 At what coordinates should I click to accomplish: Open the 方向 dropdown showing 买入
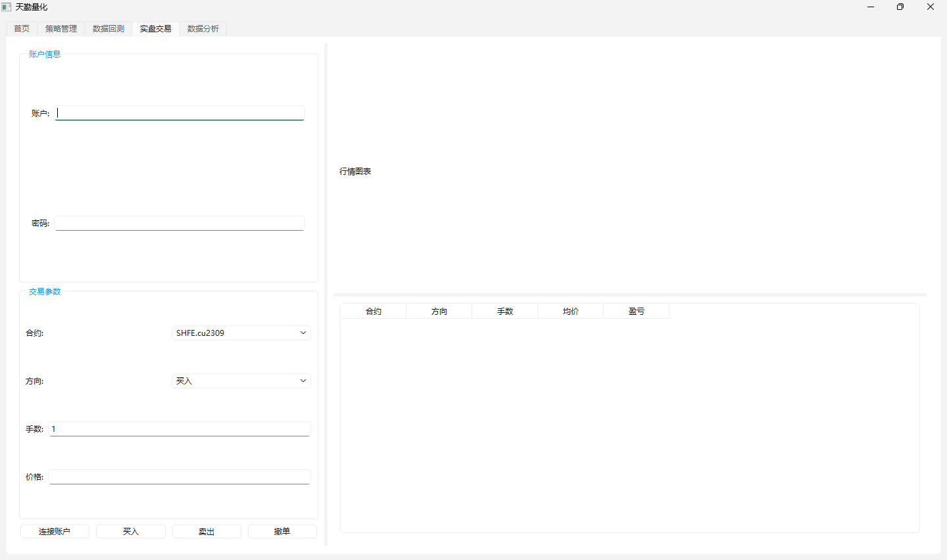(241, 381)
